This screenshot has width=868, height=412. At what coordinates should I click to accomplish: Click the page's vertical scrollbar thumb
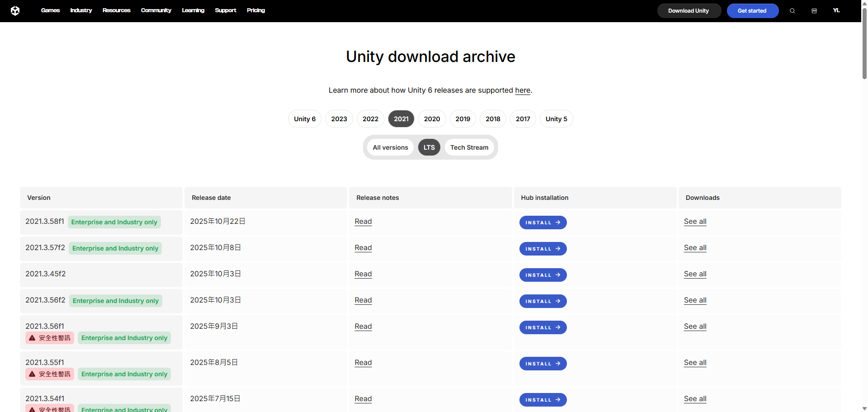click(x=864, y=43)
